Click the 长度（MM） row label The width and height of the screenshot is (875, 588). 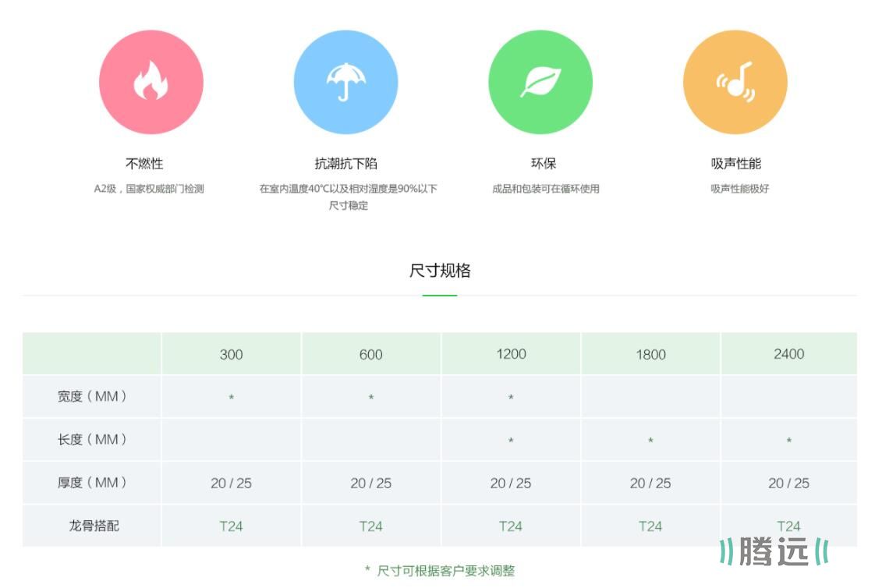click(92, 440)
